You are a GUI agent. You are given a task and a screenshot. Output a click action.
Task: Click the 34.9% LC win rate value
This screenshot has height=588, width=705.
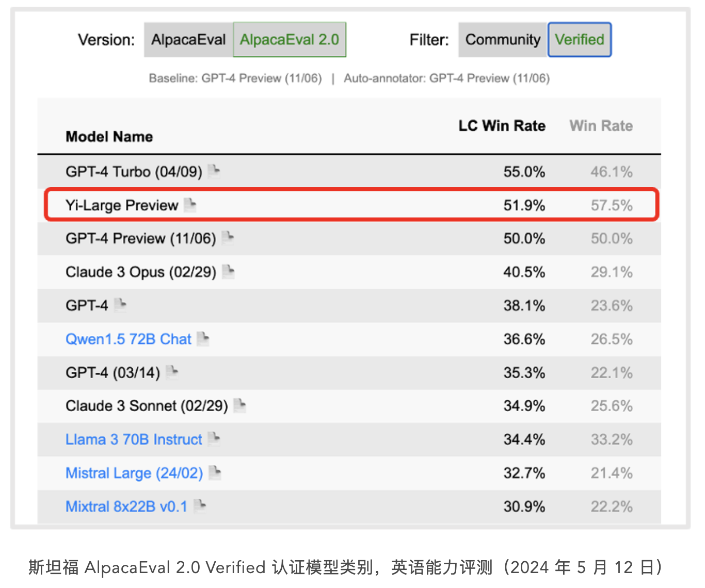click(x=524, y=406)
